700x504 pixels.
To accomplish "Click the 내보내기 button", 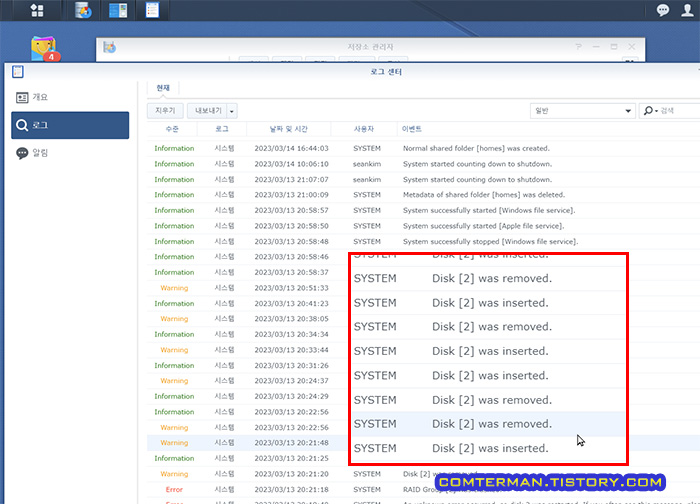I will pos(208,110).
